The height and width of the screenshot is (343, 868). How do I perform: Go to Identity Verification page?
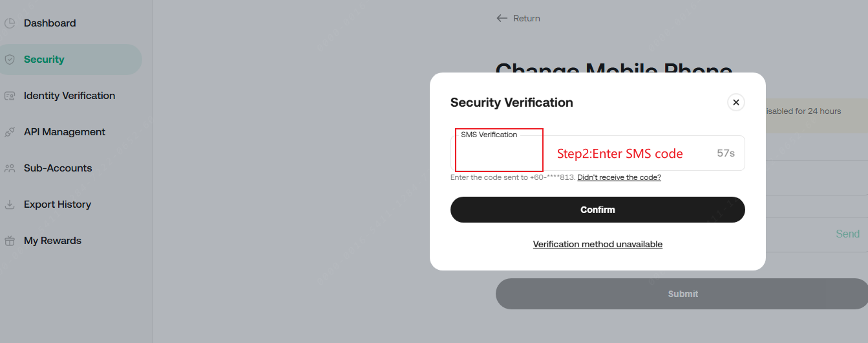(x=69, y=96)
